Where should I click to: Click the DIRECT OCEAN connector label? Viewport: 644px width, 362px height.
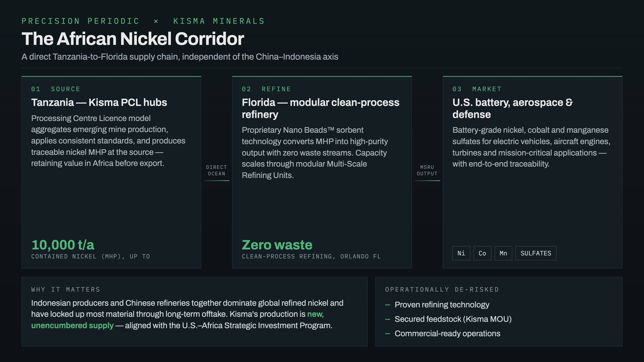[216, 170]
